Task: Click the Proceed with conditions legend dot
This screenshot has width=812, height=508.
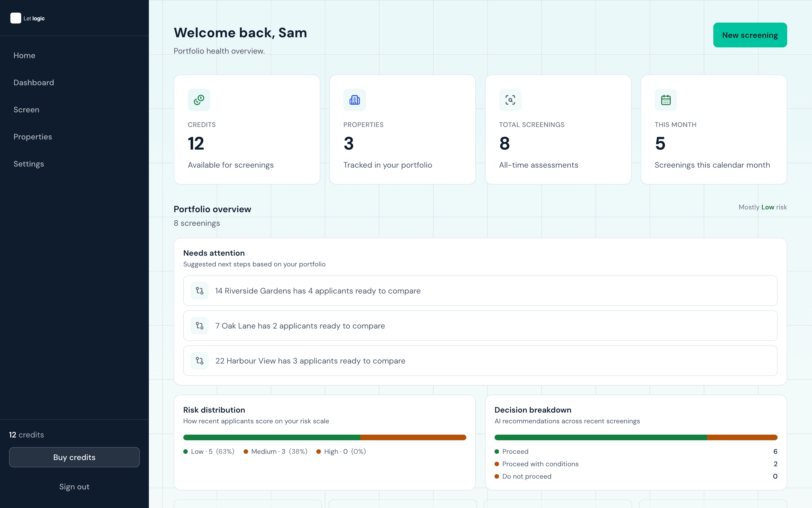Action: [x=497, y=464]
